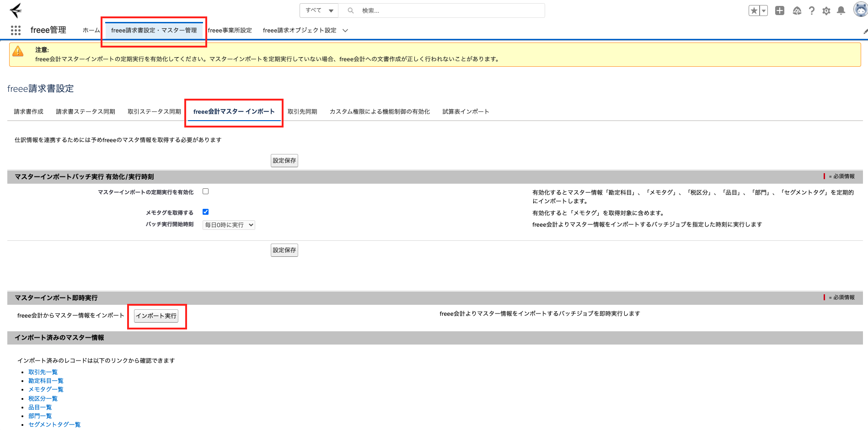Image resolution: width=868 pixels, height=430 pixels.
Task: Open the global create plus icon
Action: pyautogui.click(x=780, y=11)
